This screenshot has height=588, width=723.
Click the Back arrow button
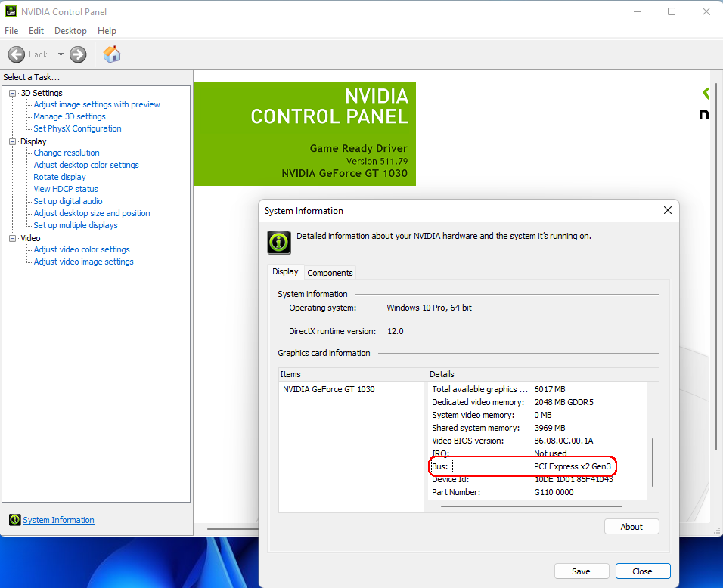pyautogui.click(x=17, y=54)
